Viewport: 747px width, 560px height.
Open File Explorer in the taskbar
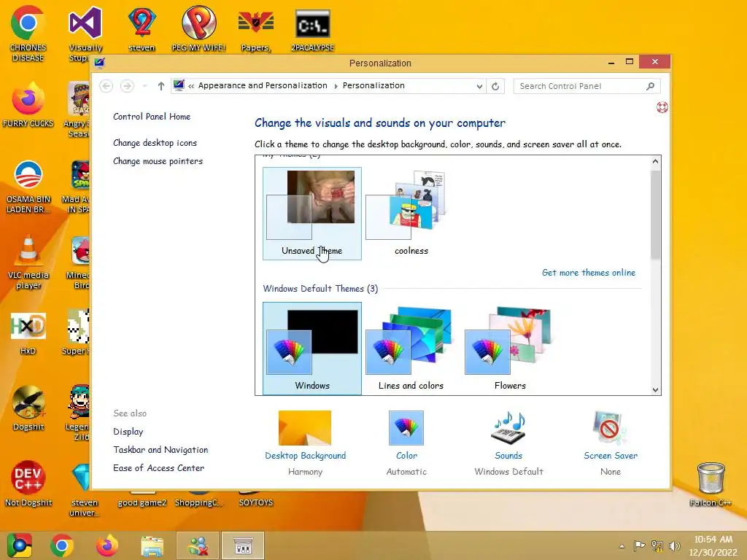point(152,545)
